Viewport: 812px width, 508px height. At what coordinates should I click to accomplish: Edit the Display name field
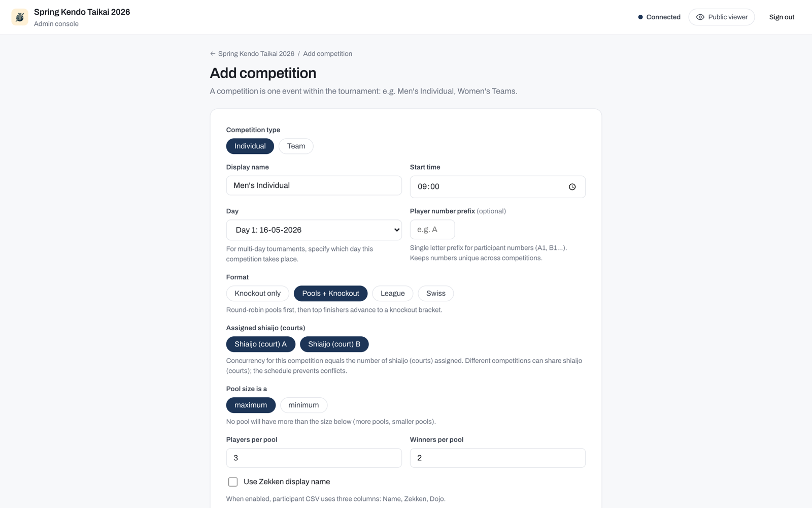tap(314, 185)
